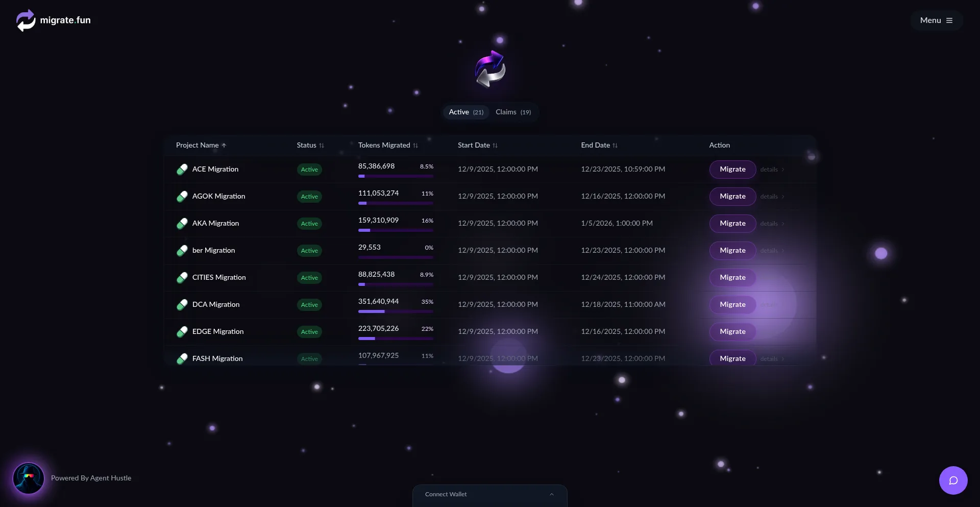Screen dimensions: 980x507
Task: Open the chat bubble icon
Action: coord(953,480)
